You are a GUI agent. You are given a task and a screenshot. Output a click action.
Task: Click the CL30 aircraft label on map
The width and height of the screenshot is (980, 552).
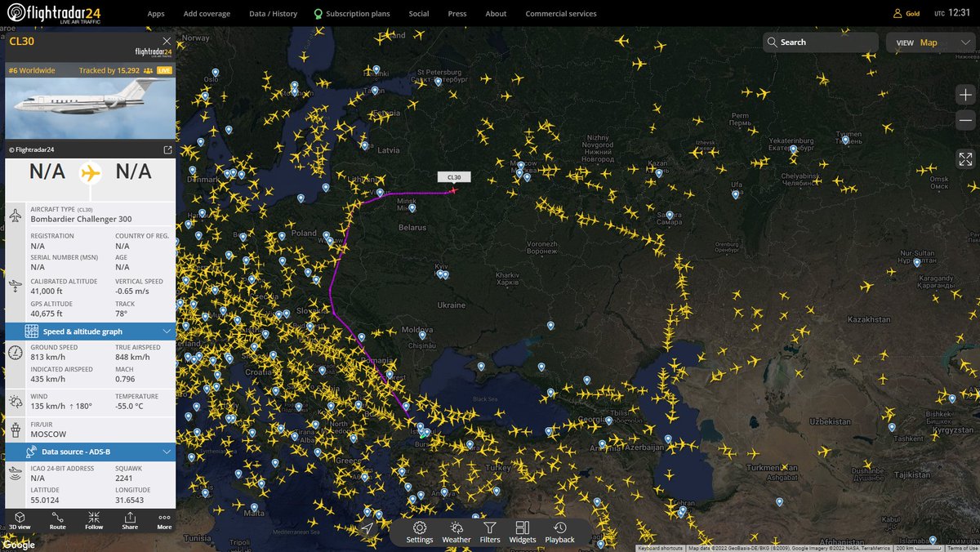(454, 177)
